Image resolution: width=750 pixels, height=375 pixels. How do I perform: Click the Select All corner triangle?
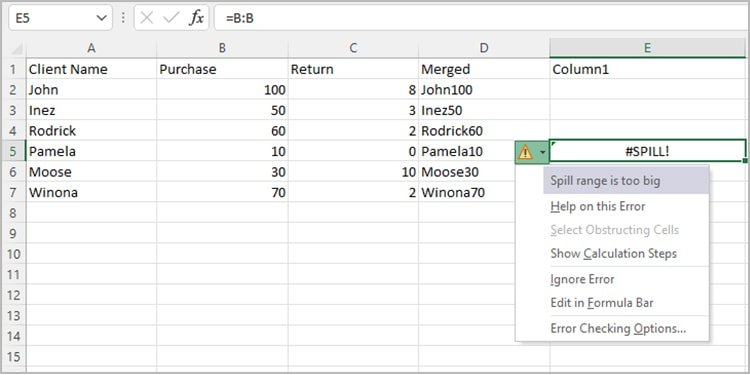[17, 49]
